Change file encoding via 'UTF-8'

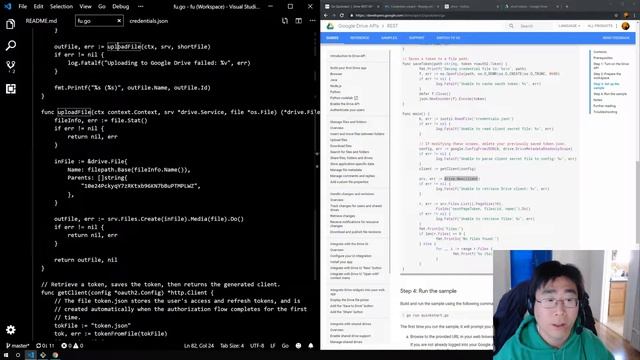tap(257, 346)
